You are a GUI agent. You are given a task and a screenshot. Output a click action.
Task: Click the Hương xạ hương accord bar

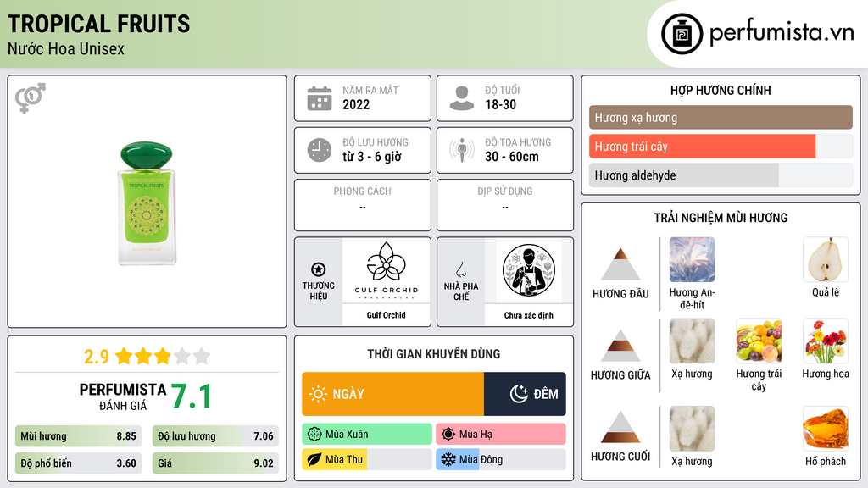[x=721, y=117]
